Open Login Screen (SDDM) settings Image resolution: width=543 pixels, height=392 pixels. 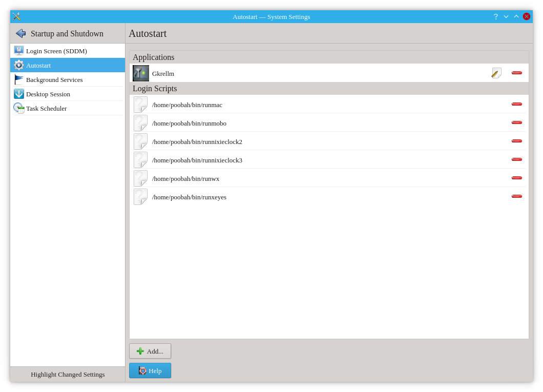pyautogui.click(x=68, y=51)
